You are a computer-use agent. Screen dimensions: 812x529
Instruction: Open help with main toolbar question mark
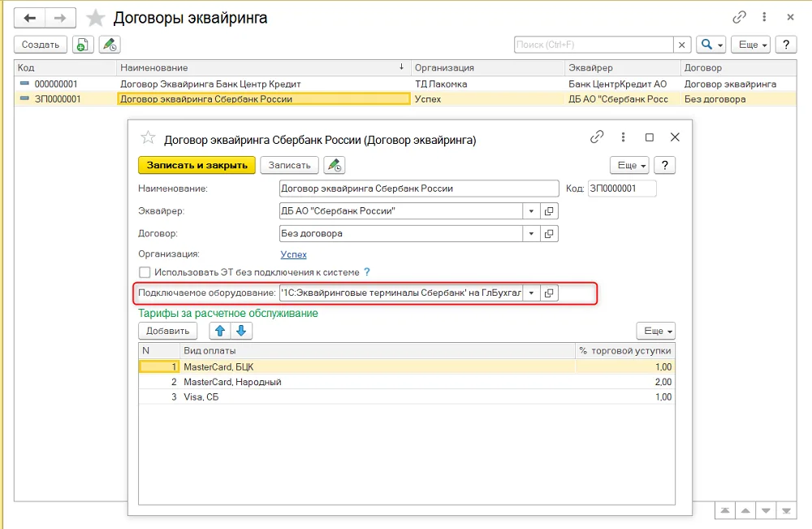pyautogui.click(x=786, y=45)
